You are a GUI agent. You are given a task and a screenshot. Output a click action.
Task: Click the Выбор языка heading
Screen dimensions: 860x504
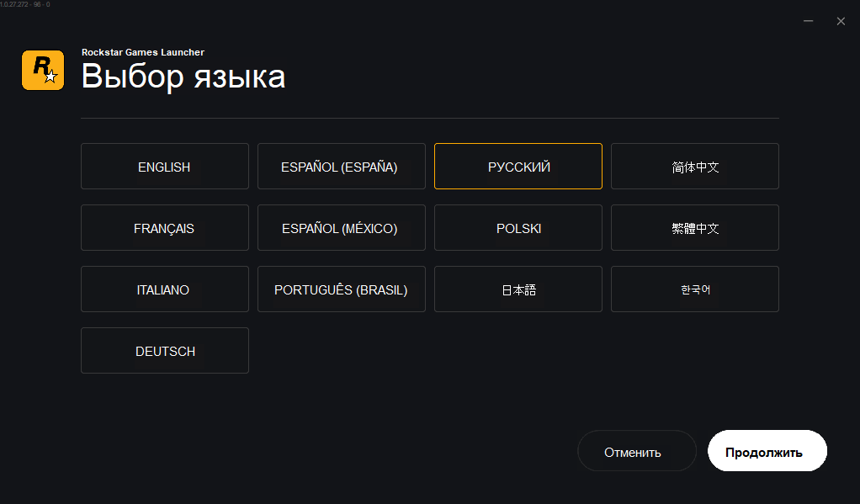pos(183,77)
